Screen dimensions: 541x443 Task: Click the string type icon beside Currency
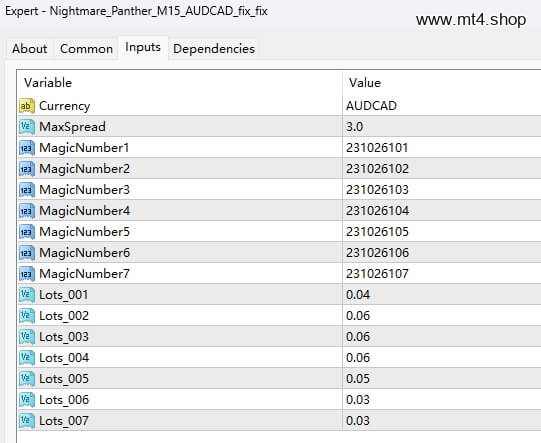[x=27, y=106]
